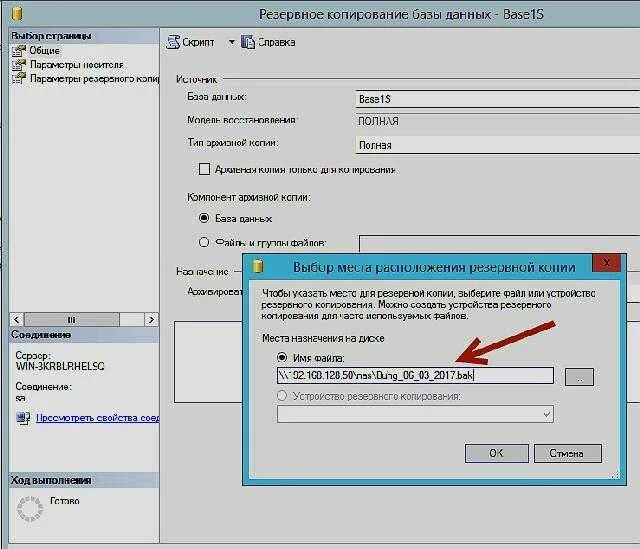
Task: Confirm with the OK button
Action: (497, 453)
